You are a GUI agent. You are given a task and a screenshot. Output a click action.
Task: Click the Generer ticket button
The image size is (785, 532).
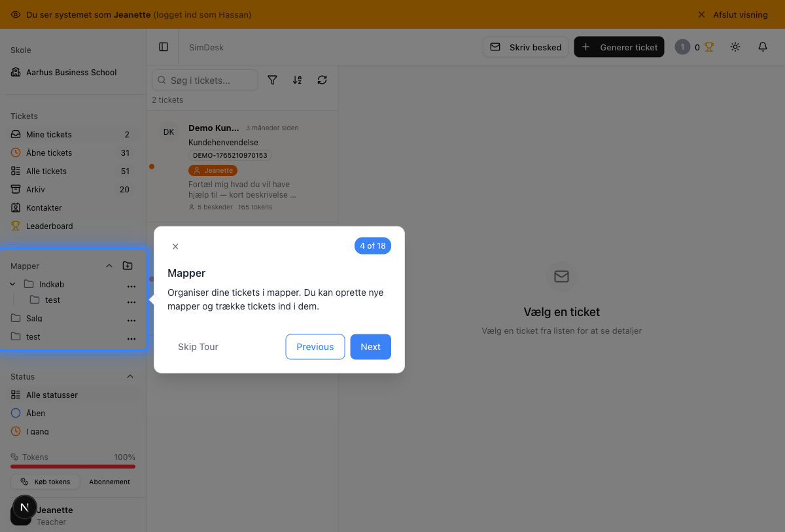(619, 47)
